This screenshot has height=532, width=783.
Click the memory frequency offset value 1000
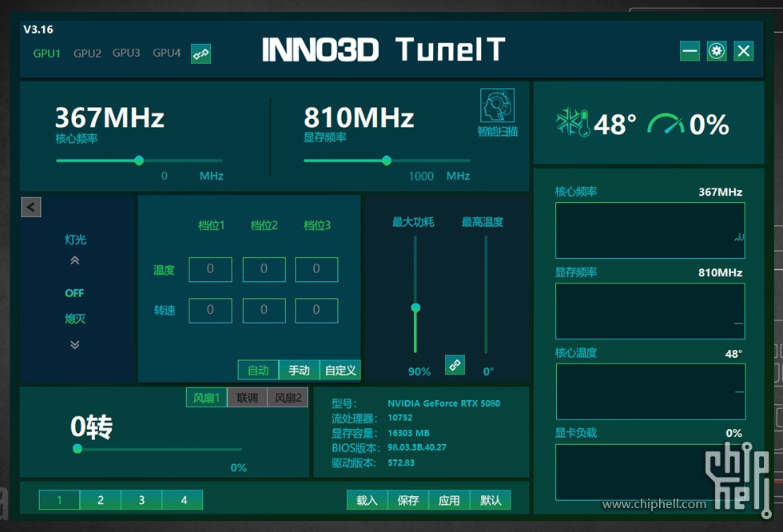click(421, 177)
